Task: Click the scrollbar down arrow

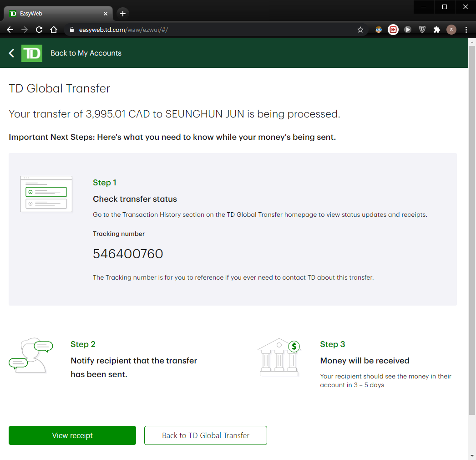Action: pyautogui.click(x=472, y=456)
